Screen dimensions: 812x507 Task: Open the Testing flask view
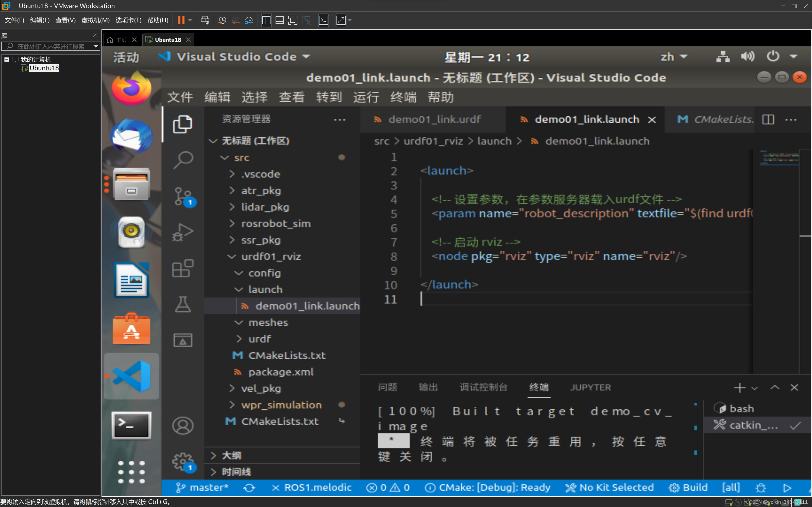[183, 304]
